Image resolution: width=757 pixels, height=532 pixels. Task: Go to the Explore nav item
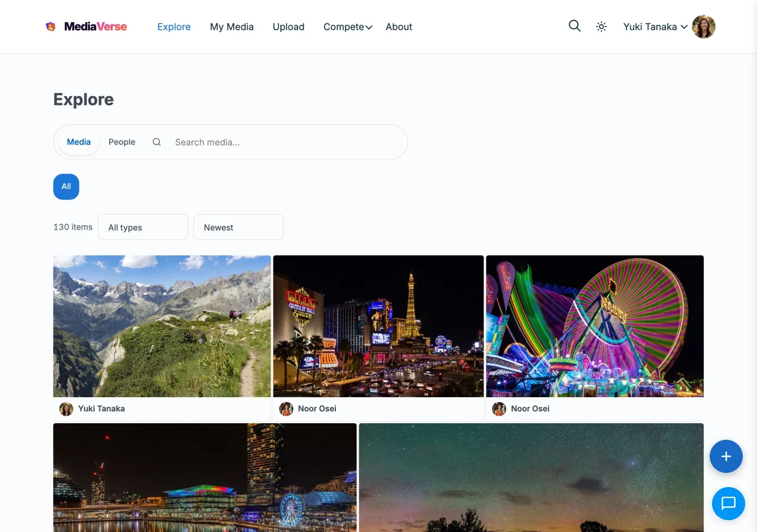[x=174, y=27]
